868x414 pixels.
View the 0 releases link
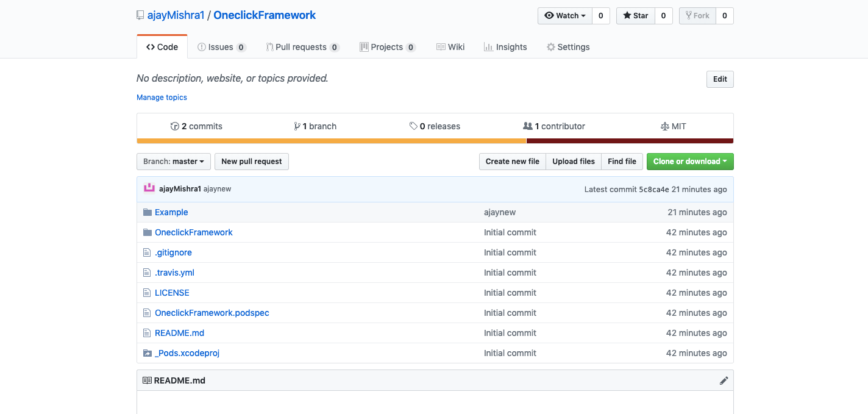click(x=435, y=126)
